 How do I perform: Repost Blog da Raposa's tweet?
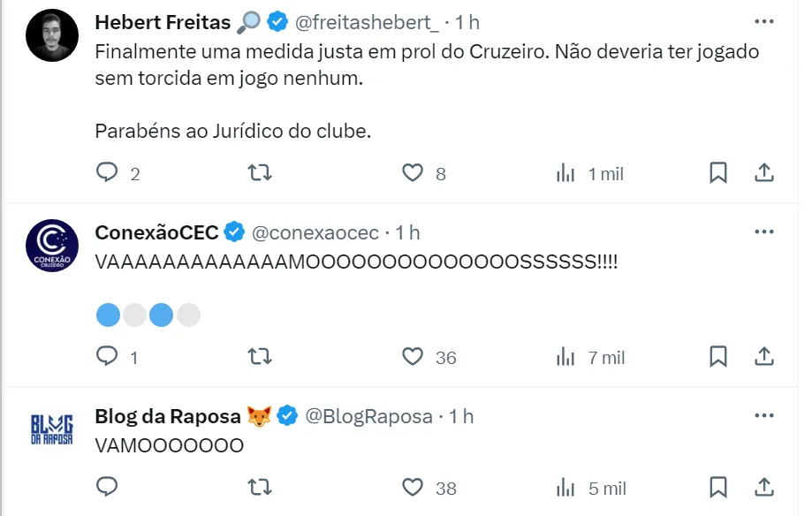coord(260,487)
